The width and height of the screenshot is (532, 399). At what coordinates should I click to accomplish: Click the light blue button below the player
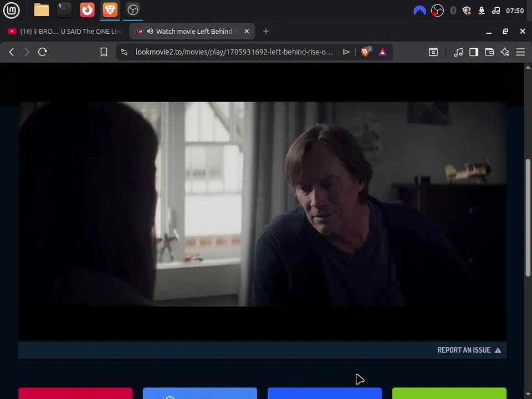200,393
